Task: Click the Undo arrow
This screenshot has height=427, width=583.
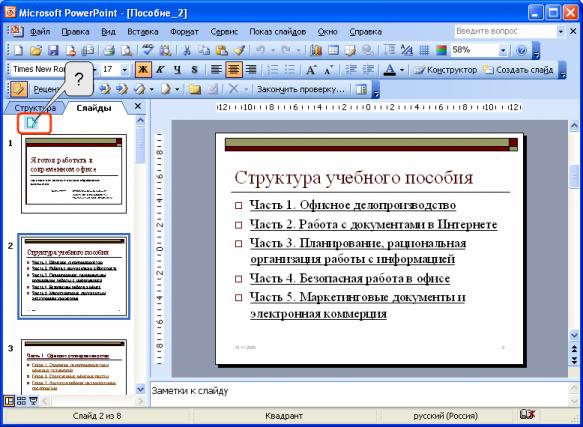Action: pos(260,50)
